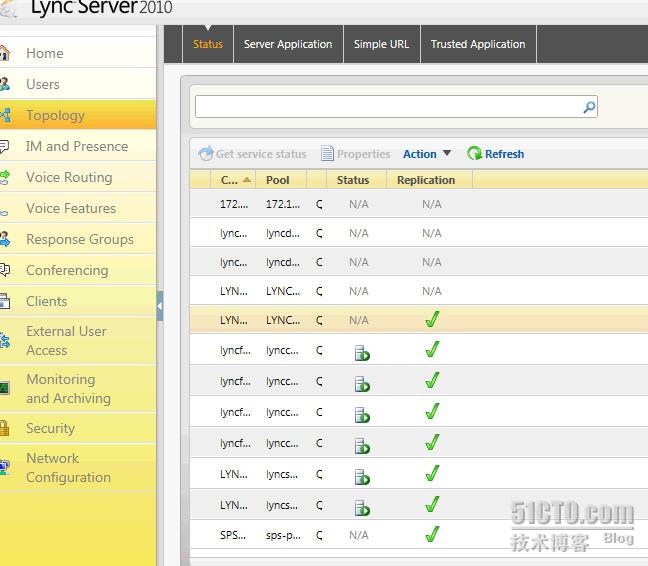Click the Users icon in sidebar
This screenshot has width=648, height=566.
[4, 84]
